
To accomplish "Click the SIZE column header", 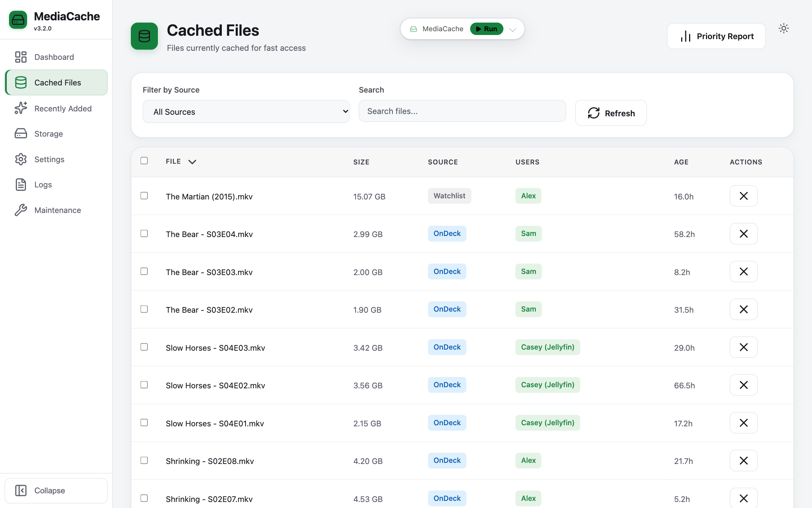I will [361, 162].
